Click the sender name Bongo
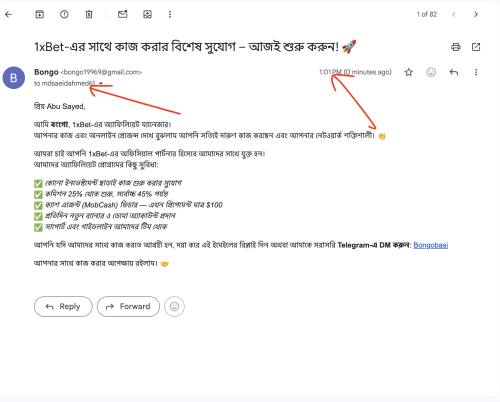Screen dimensions: 500x402 46,72
